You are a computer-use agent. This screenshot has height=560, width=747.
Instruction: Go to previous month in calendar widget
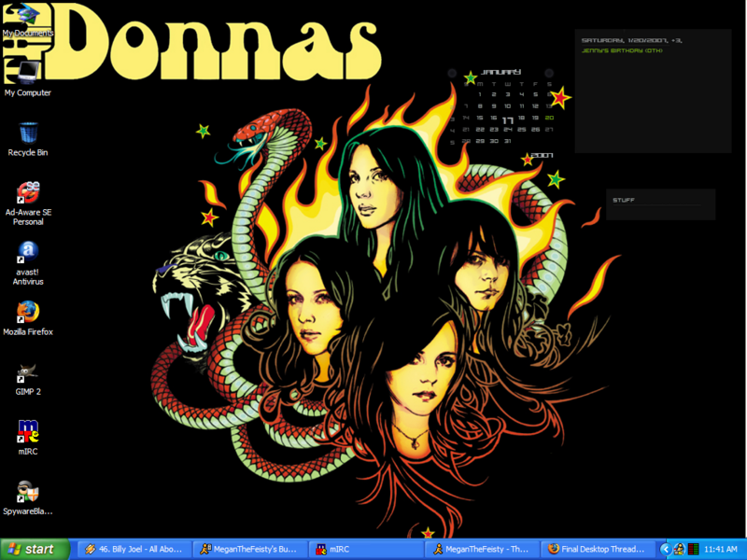[452, 73]
